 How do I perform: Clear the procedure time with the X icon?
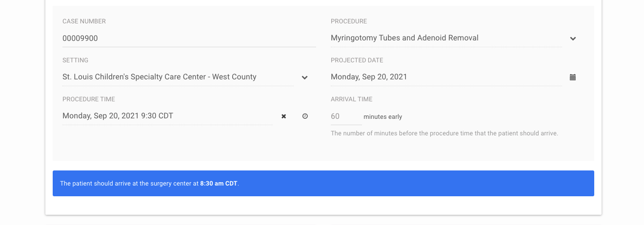[283, 116]
